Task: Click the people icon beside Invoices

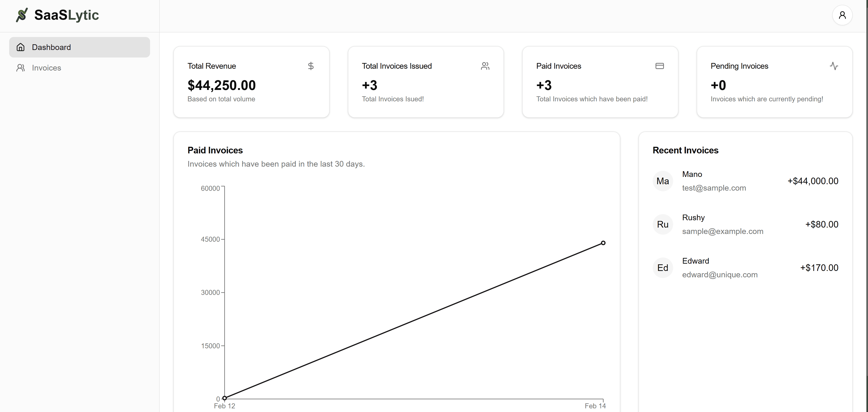Action: [x=21, y=68]
